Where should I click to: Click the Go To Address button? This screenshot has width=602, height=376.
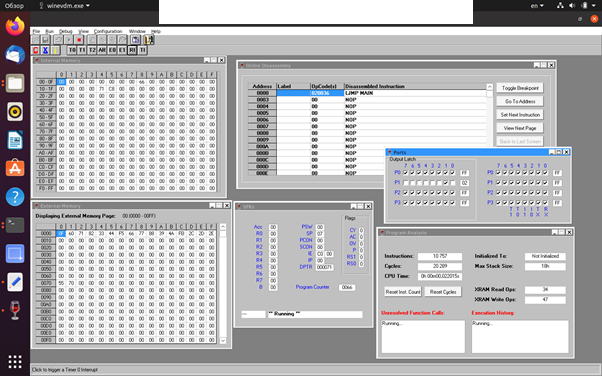point(520,101)
